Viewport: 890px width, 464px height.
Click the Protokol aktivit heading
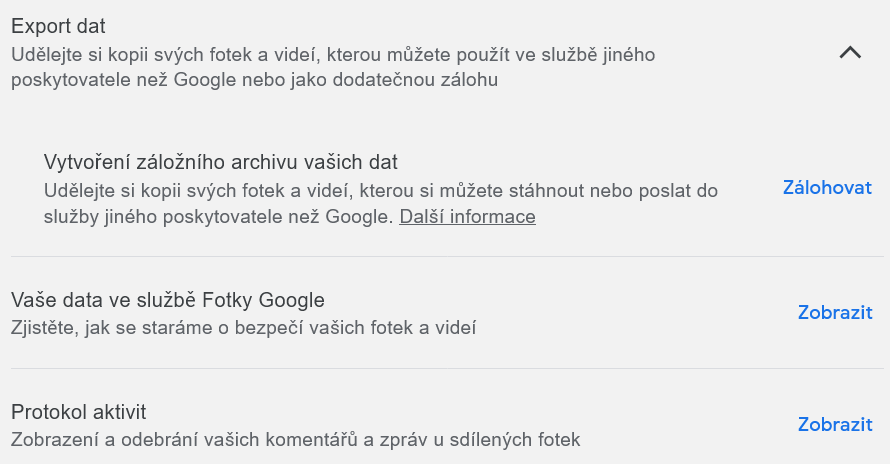tap(79, 412)
